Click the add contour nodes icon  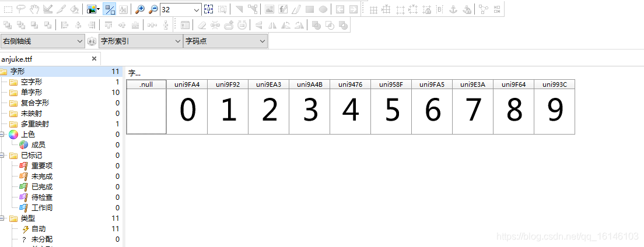(x=253, y=9)
